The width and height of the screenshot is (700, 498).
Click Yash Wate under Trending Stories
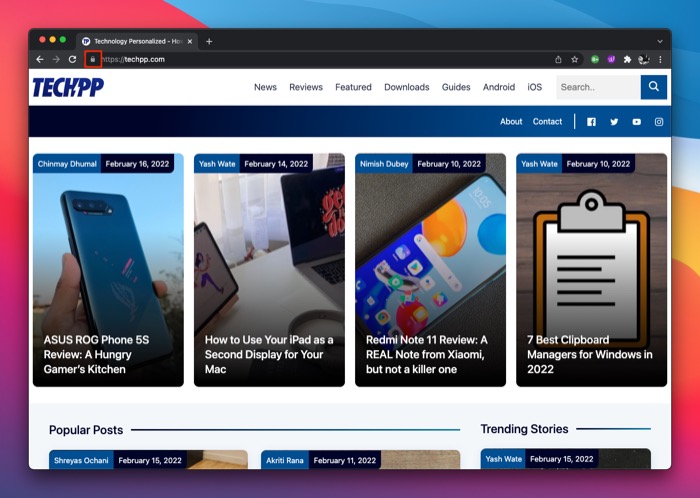pos(503,459)
